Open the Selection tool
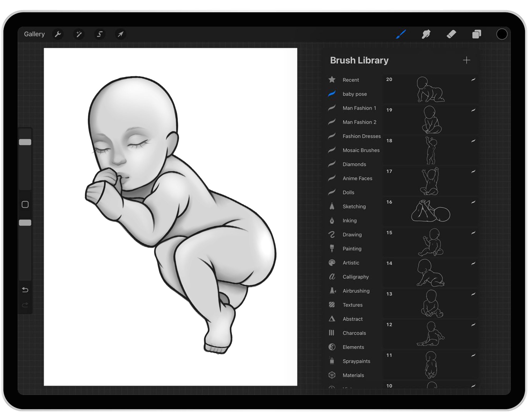The height and width of the screenshot is (420, 529). click(x=99, y=34)
